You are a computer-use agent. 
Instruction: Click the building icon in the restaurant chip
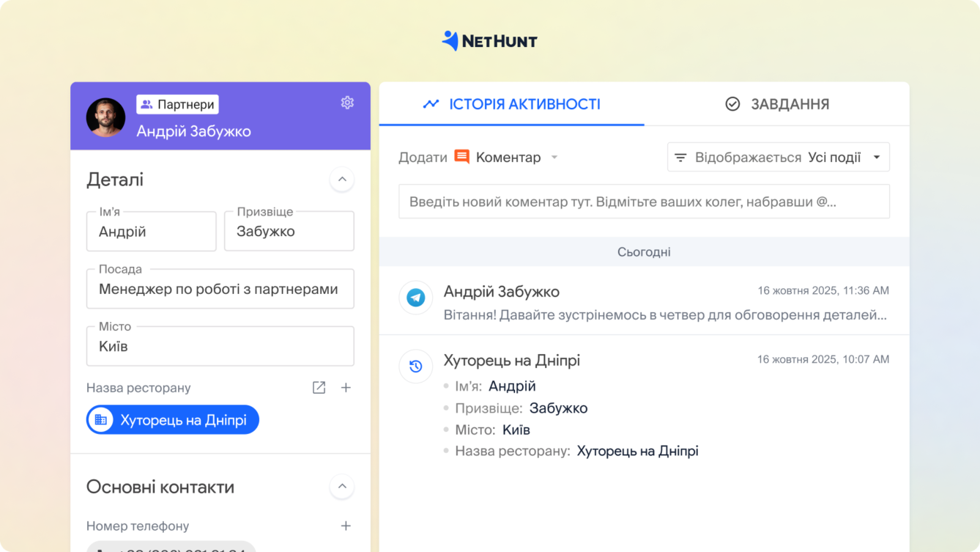(x=100, y=419)
